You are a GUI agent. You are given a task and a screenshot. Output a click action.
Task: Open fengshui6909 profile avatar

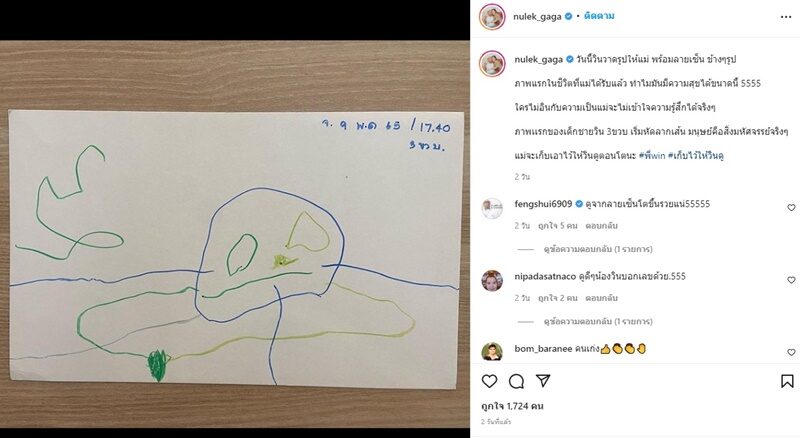pos(492,208)
